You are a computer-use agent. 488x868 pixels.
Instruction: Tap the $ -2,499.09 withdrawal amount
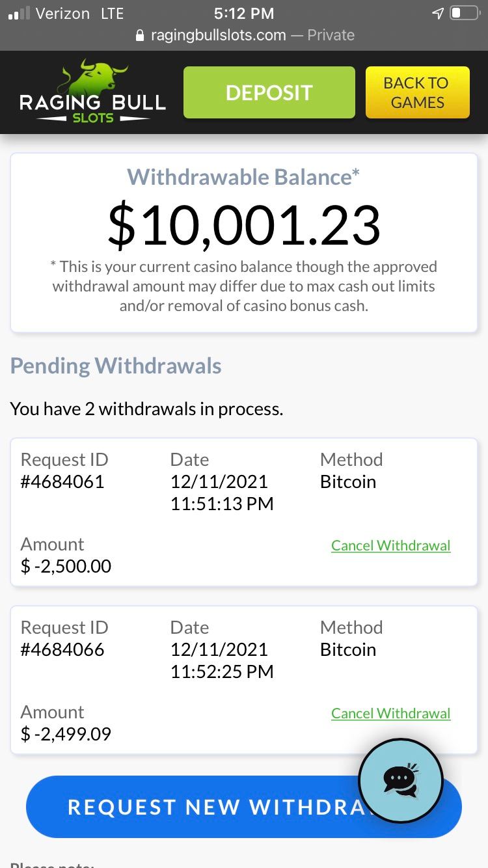[66, 734]
